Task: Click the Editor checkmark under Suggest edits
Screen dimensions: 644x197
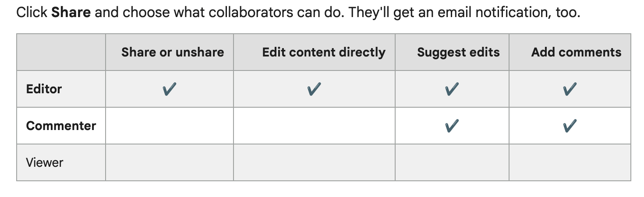Action: coord(452,90)
